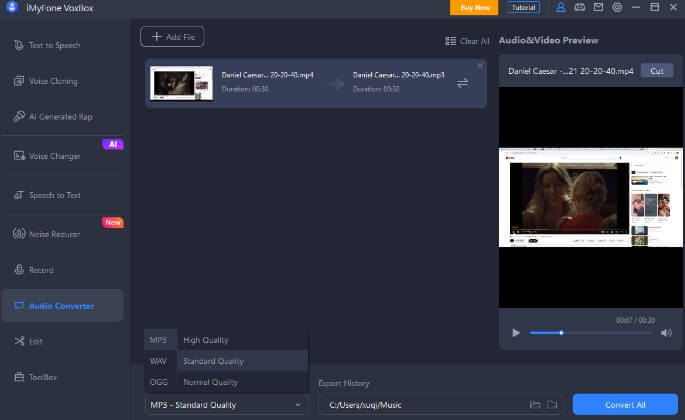Click the AI badge on Voice Changer
Viewport: 685px width, 420px height.
[x=113, y=144]
